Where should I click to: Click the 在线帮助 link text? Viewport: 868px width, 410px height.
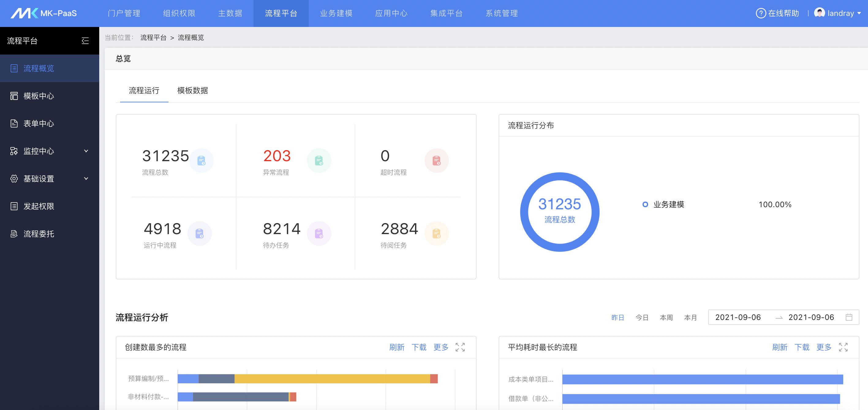pyautogui.click(x=783, y=13)
